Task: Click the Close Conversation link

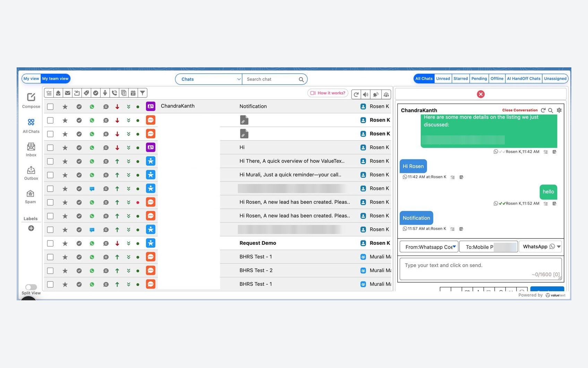Action: 520,110
